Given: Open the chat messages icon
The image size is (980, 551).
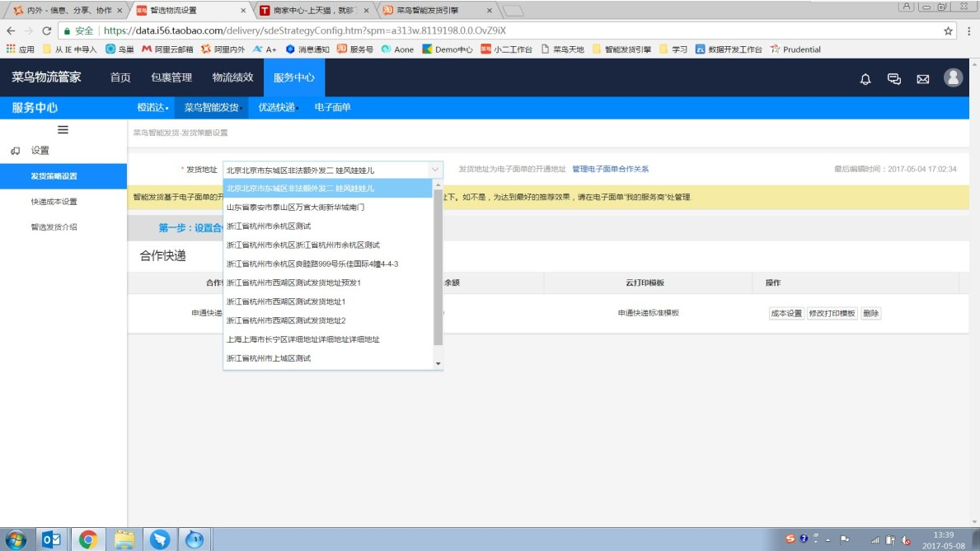Looking at the screenshot, I should pos(893,79).
